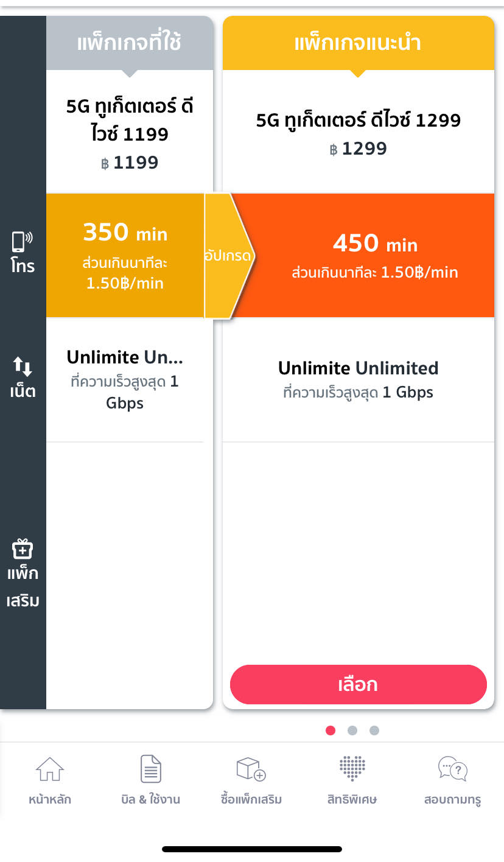Tap the add-on gift box icon
Screen dimensions: 504x862
point(23,549)
